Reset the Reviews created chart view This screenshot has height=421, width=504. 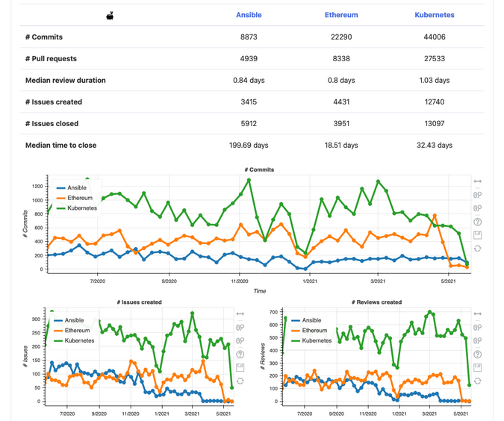(477, 381)
